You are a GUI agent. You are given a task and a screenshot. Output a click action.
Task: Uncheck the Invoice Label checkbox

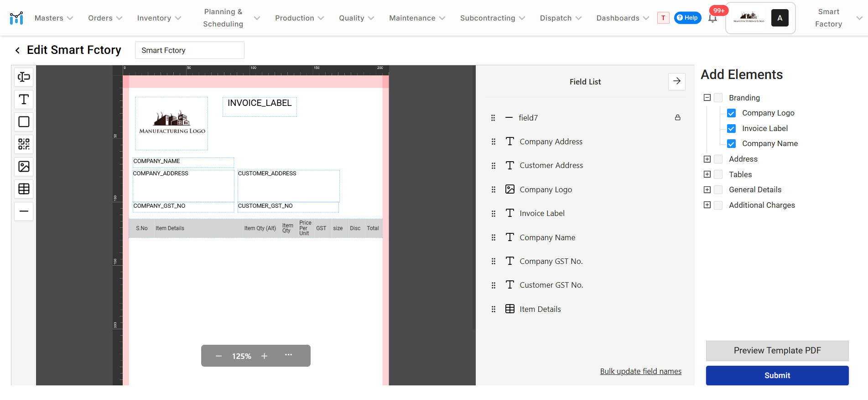click(x=731, y=129)
